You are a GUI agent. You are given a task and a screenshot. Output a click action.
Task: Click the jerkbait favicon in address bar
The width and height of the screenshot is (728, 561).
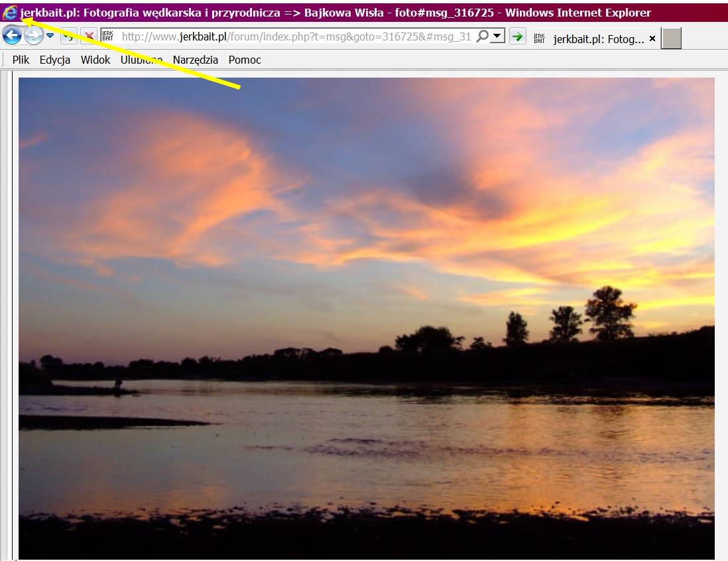[107, 37]
